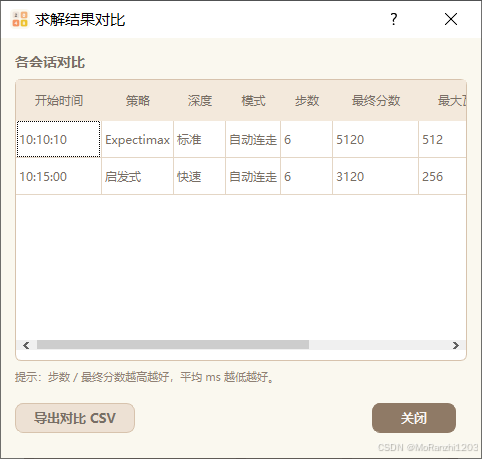
Task: Click the 提示 hint text below table
Action: (144, 377)
